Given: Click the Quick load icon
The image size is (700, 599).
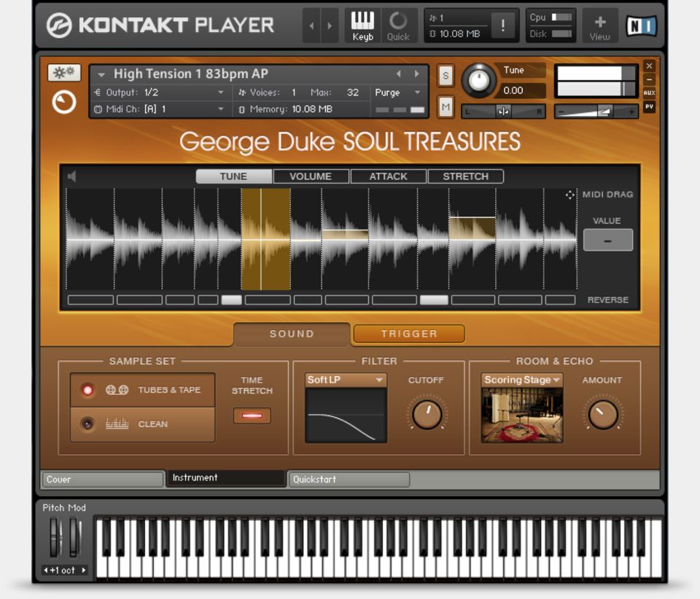Looking at the screenshot, I should pos(398,26).
